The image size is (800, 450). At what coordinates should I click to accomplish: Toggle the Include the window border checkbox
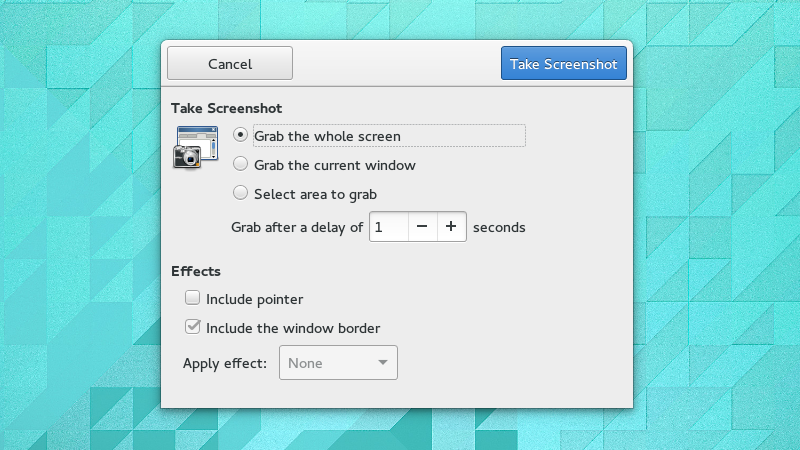tap(192, 327)
